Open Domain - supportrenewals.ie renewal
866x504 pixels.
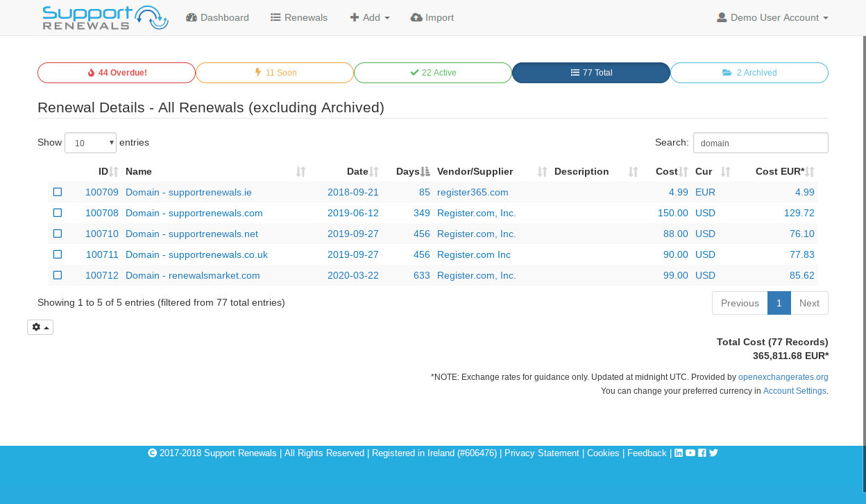[189, 192]
